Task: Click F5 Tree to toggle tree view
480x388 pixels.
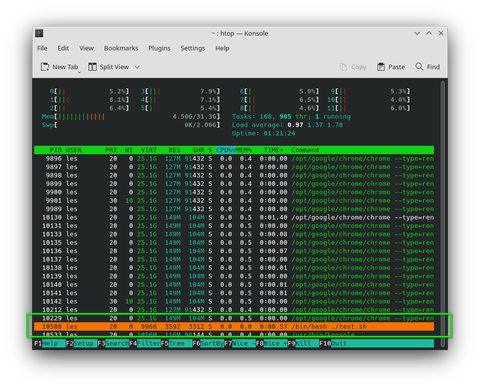Action: (176, 343)
